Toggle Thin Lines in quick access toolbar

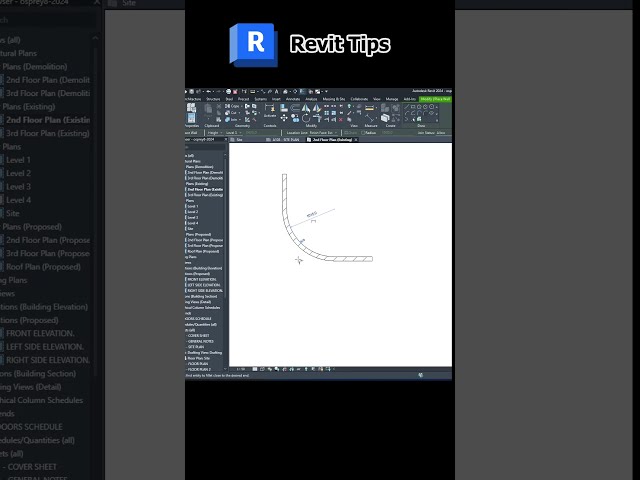coord(302,91)
